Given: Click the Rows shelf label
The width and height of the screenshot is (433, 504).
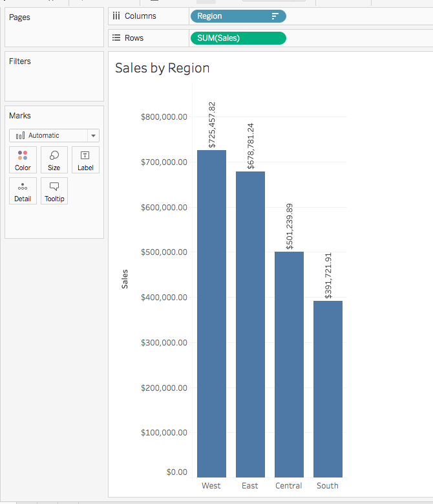Looking at the screenshot, I should point(134,38).
